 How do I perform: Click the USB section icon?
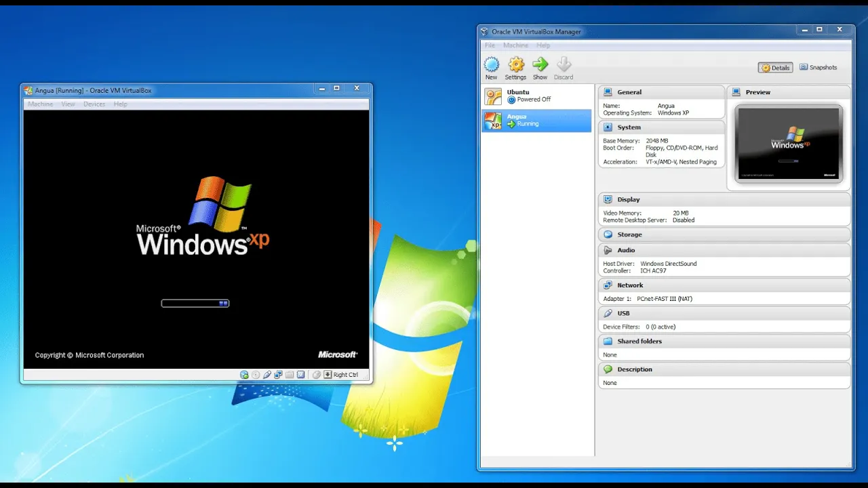tap(608, 313)
